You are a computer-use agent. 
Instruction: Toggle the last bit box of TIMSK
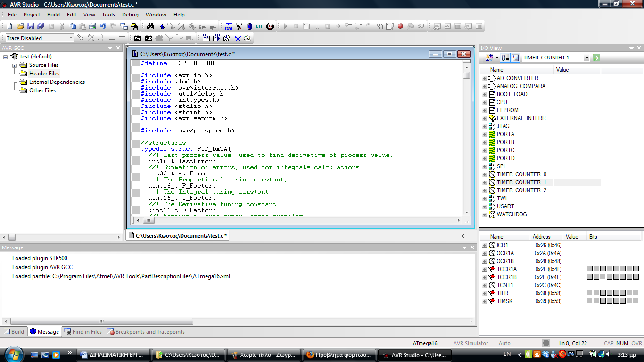[x=636, y=301]
